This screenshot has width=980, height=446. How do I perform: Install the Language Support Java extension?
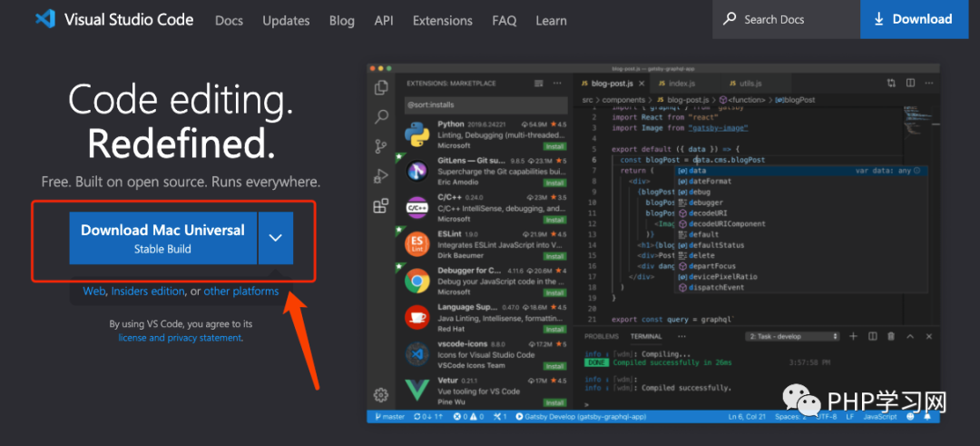coord(554,330)
